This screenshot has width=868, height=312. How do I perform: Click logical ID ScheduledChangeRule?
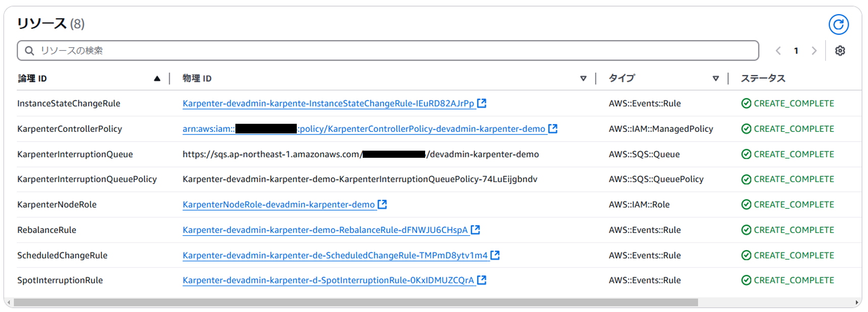62,255
